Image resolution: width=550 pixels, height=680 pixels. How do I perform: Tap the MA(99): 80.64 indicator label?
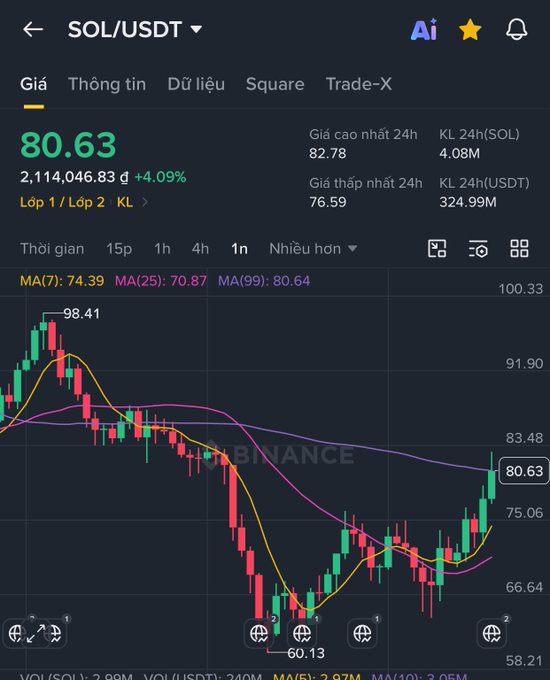click(x=264, y=281)
